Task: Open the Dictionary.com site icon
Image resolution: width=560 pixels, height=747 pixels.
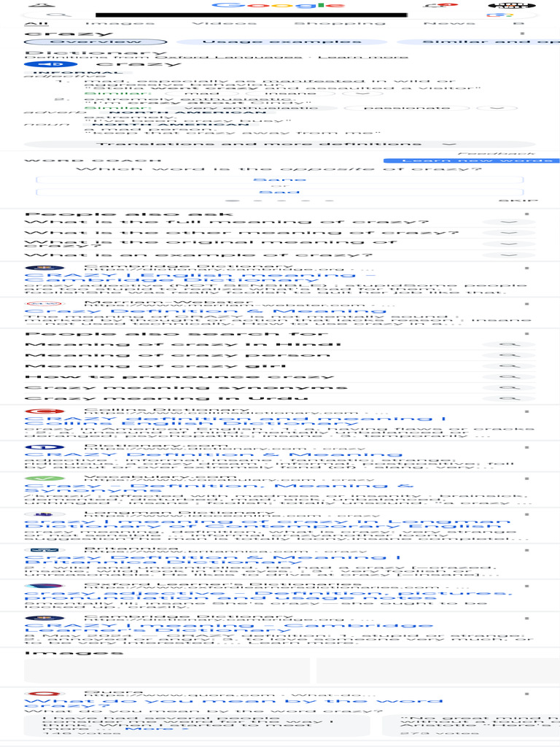Action: (44, 447)
